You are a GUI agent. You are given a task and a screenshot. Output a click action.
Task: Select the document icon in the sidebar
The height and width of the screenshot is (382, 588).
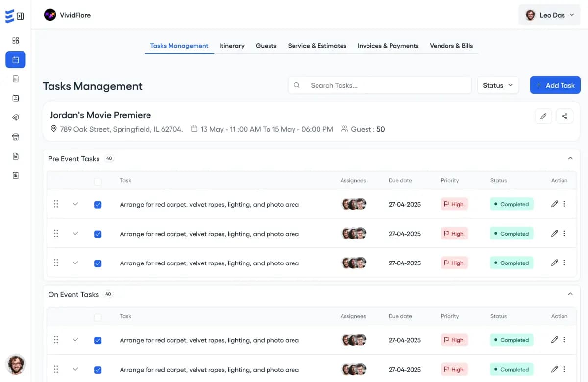15,156
